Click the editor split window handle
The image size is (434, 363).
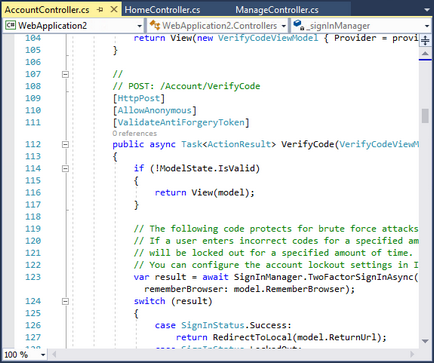point(425,41)
